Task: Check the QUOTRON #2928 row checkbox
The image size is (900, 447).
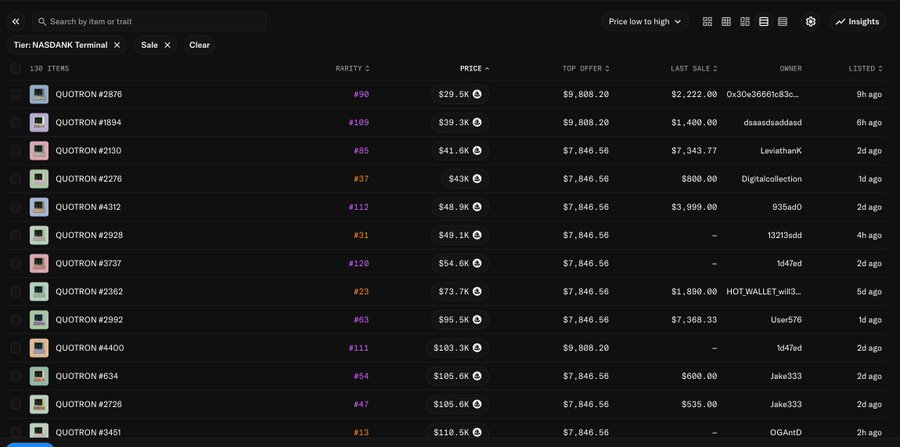Action: coord(15,235)
